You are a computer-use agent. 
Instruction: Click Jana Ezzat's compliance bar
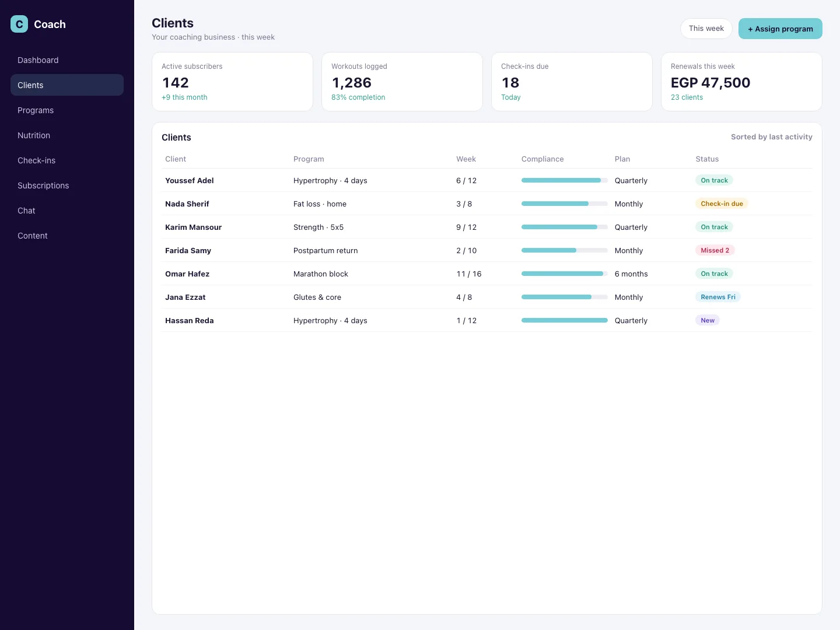click(565, 297)
